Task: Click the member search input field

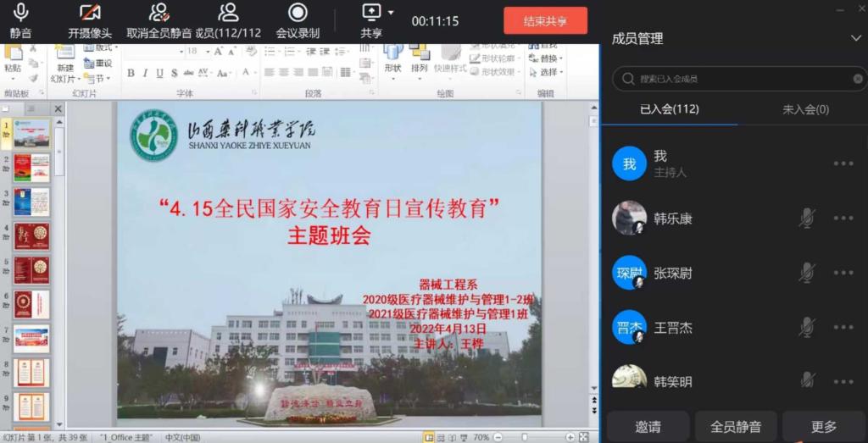Action: tap(737, 79)
